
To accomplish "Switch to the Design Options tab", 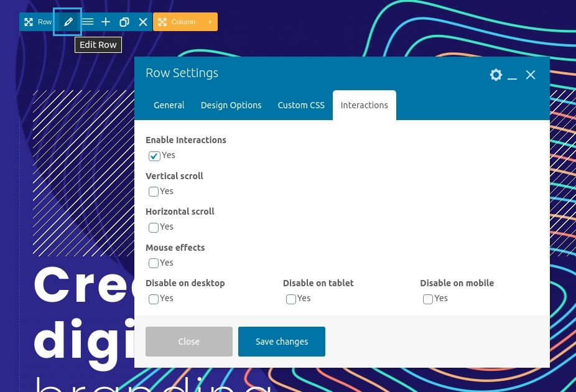I will pos(231,105).
